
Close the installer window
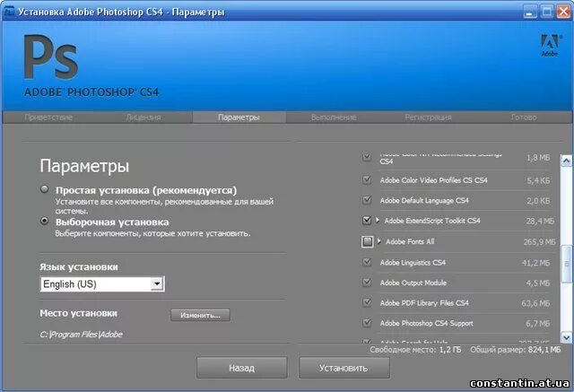tap(564, 12)
